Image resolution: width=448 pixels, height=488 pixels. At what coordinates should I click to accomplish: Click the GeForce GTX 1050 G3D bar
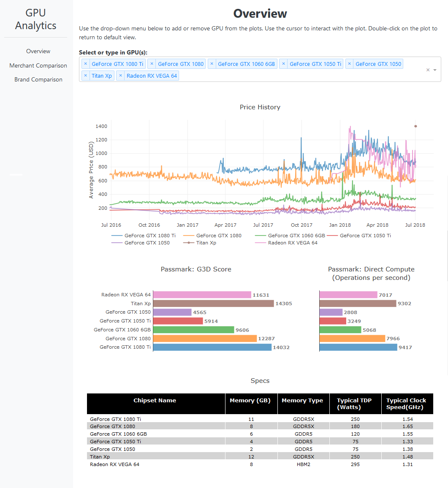[172, 312]
